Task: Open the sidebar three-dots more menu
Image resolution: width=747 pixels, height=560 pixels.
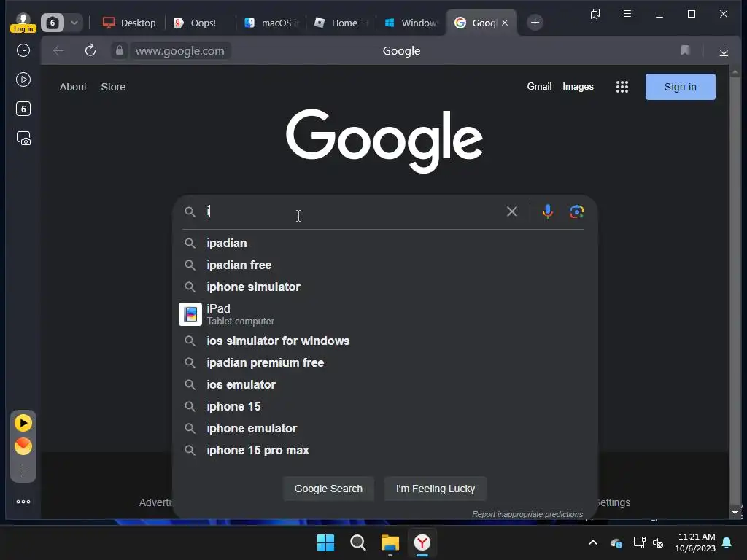Action: click(x=23, y=502)
